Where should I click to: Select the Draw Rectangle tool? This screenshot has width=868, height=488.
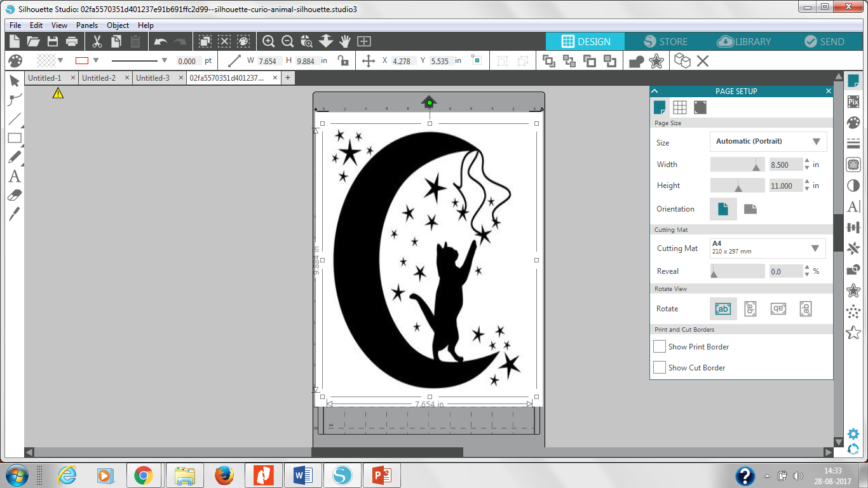tap(14, 138)
